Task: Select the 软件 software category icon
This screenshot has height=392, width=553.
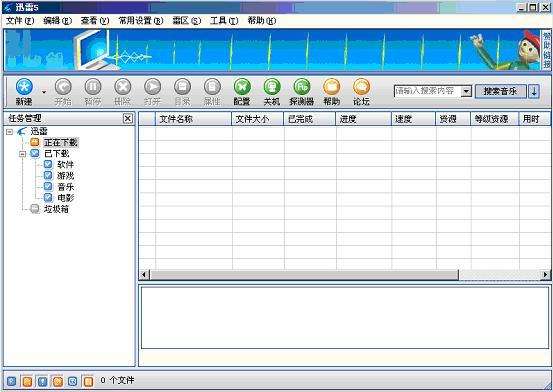Action: click(48, 164)
